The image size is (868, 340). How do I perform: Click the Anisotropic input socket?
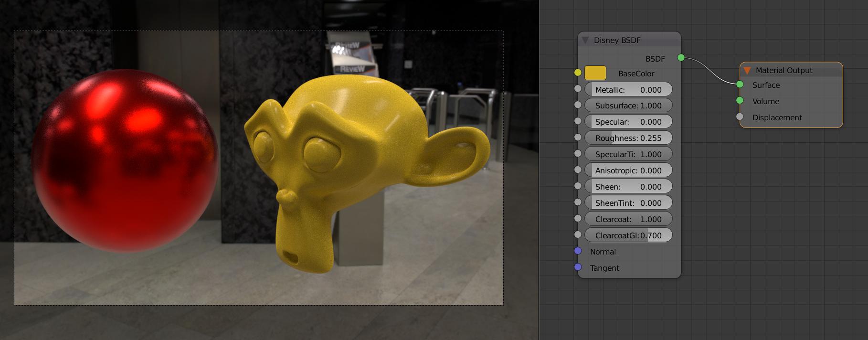tap(578, 170)
